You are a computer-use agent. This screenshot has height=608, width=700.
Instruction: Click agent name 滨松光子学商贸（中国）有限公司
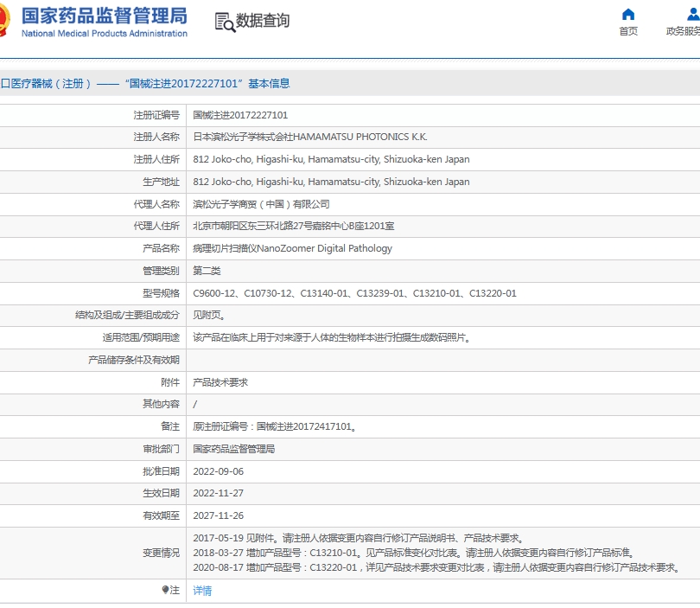tap(261, 204)
